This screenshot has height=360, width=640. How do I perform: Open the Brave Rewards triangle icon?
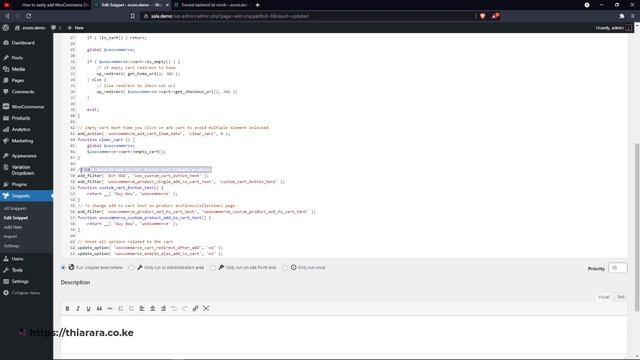(x=495, y=16)
